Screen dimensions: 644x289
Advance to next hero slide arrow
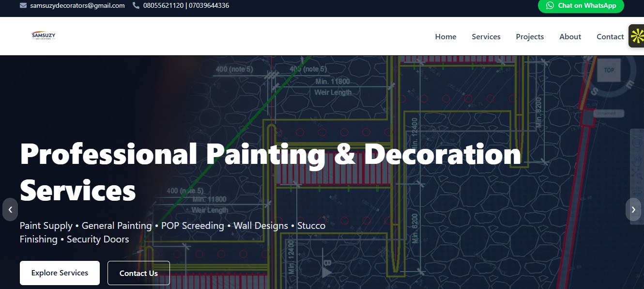click(633, 209)
